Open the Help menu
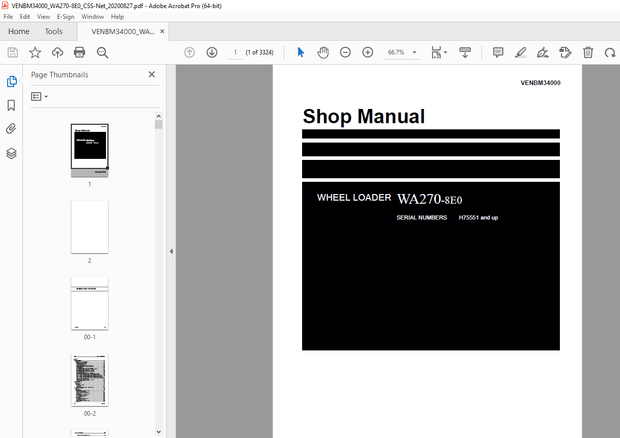The width and height of the screenshot is (620, 438). 117,17
